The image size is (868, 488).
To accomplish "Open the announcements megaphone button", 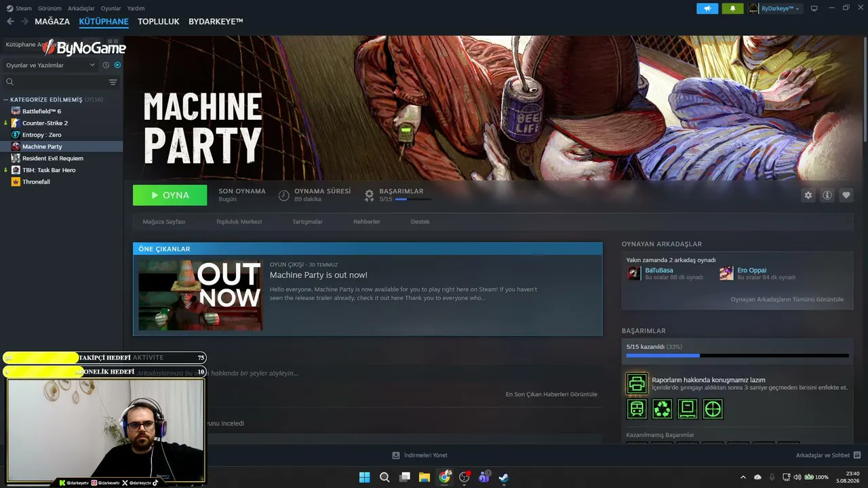I will [x=707, y=8].
